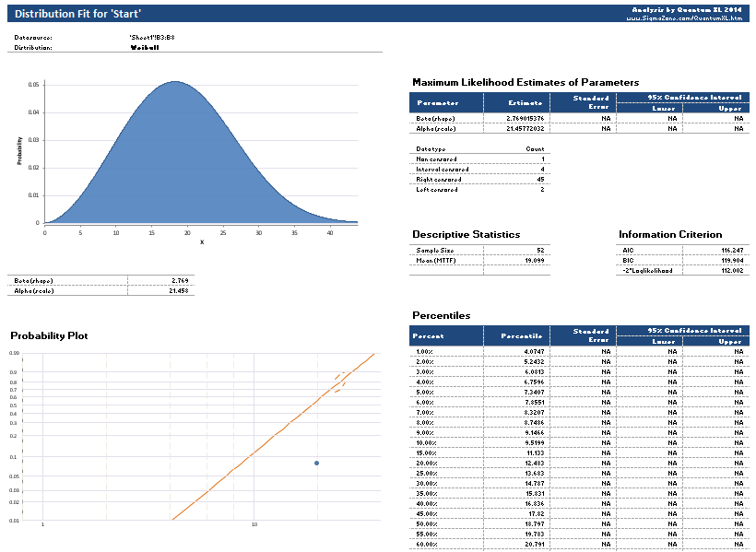Viewport: 756px width, 552px height.
Task: Click the Parameter column header in estimates table
Action: click(444, 103)
